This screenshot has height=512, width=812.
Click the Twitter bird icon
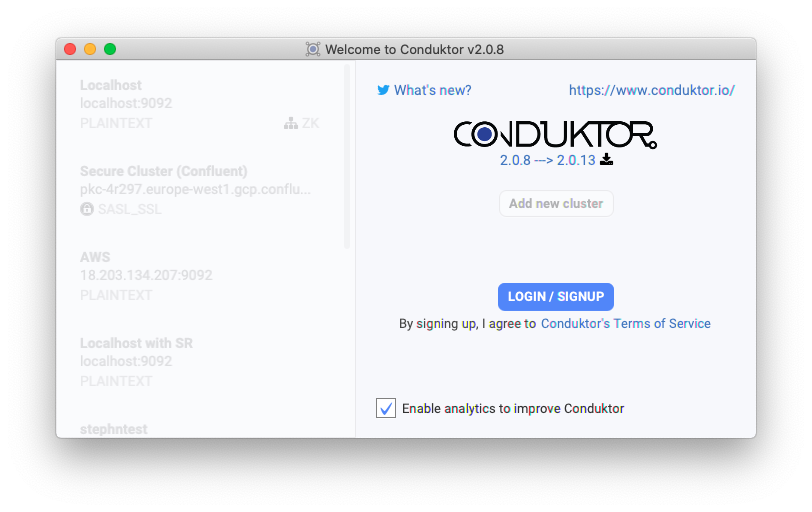tap(383, 90)
